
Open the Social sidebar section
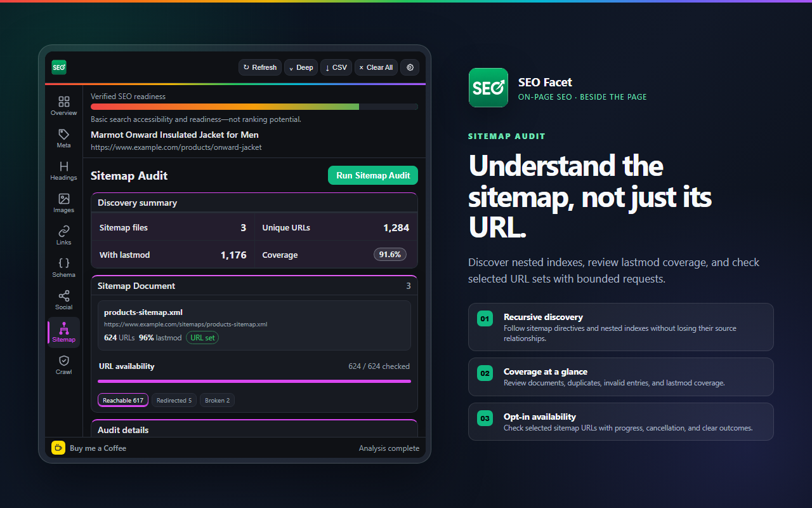click(63, 300)
